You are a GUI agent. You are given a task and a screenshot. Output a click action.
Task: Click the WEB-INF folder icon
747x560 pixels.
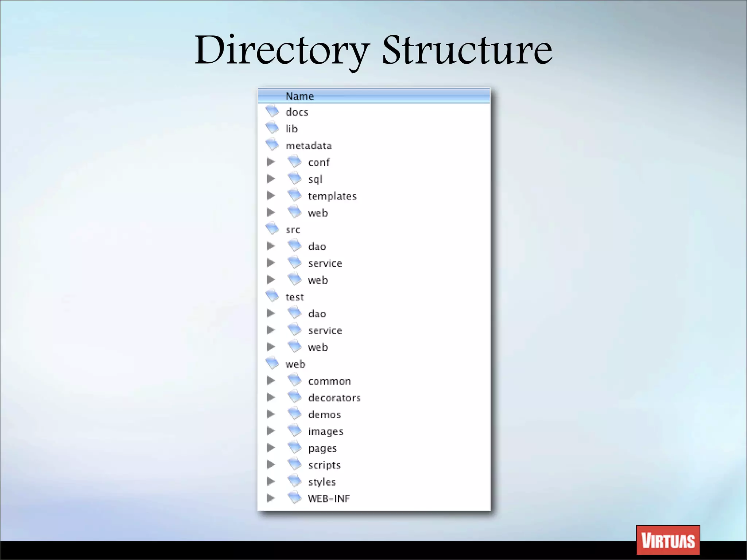[294, 498]
